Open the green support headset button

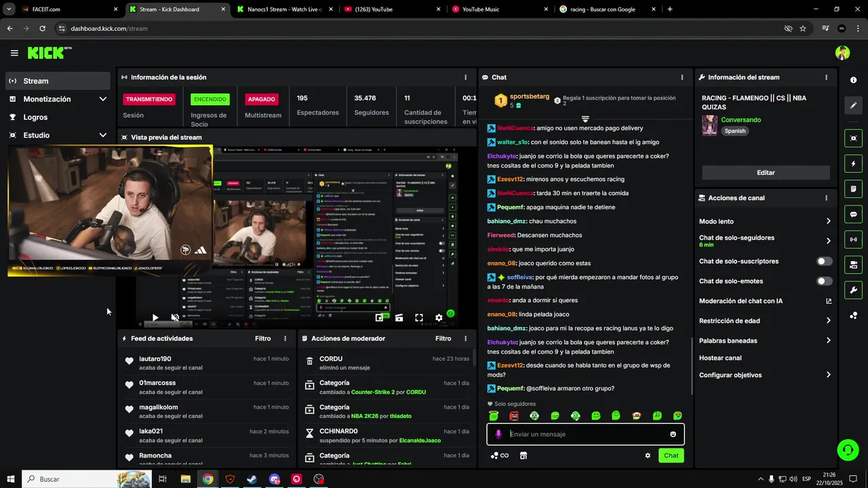tap(847, 449)
